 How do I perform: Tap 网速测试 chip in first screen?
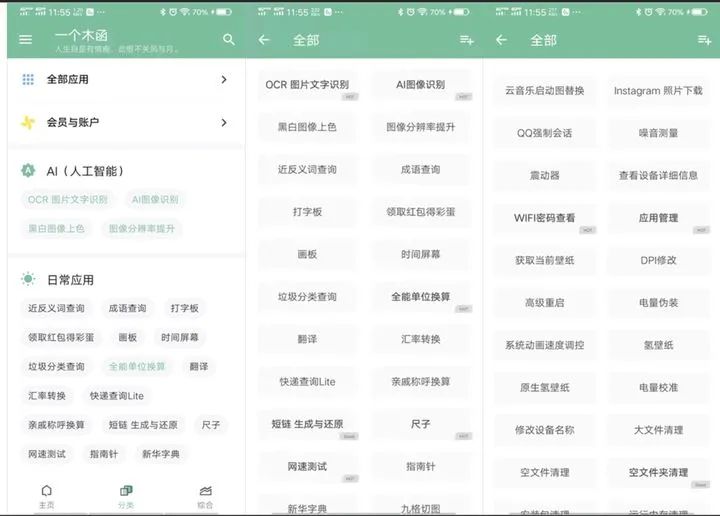(x=47, y=454)
